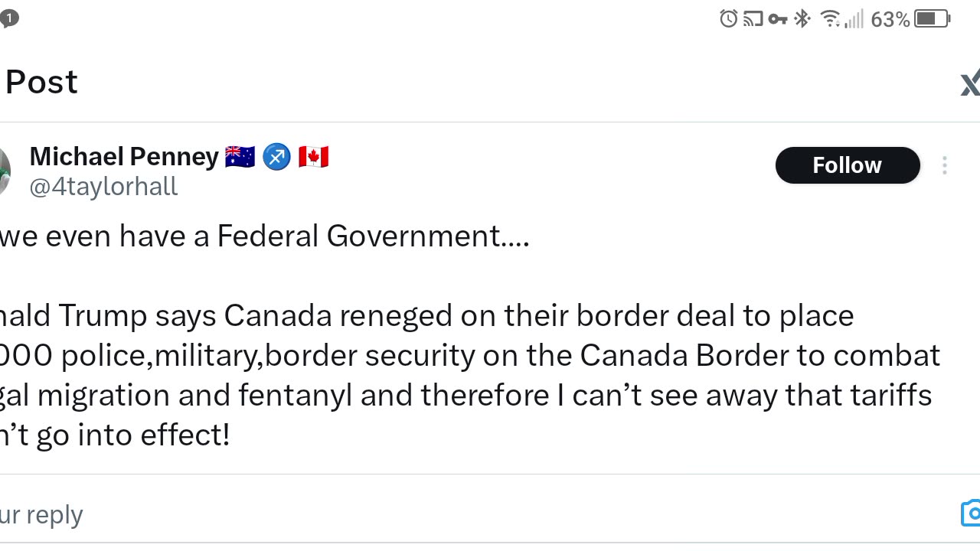Follow Michael Penney

[x=847, y=165]
